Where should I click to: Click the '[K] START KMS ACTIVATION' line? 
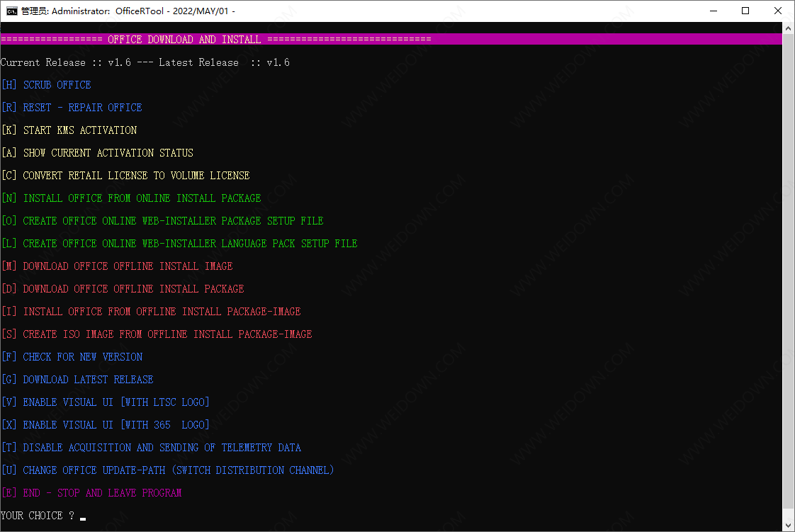69,130
